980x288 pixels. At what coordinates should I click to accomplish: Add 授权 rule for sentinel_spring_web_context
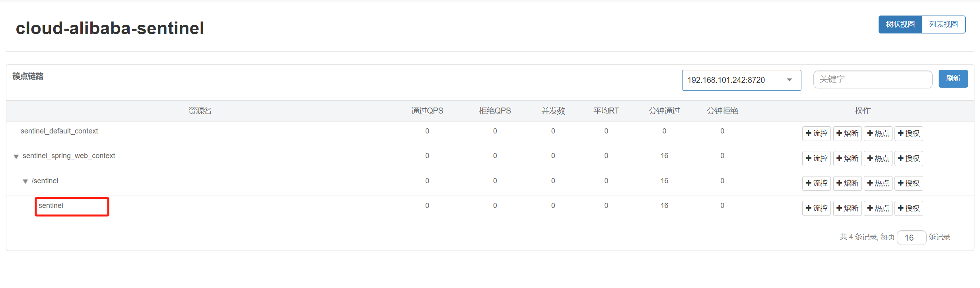pos(909,158)
